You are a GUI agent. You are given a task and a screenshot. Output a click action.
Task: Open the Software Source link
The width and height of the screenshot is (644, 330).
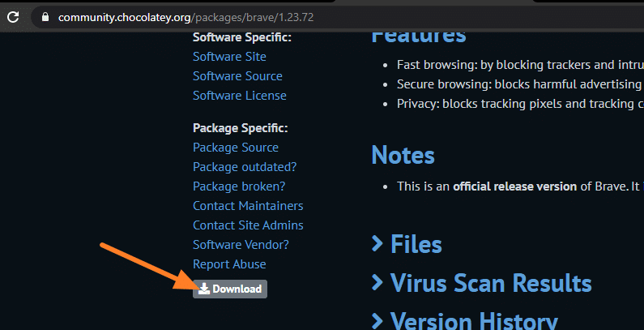click(237, 76)
